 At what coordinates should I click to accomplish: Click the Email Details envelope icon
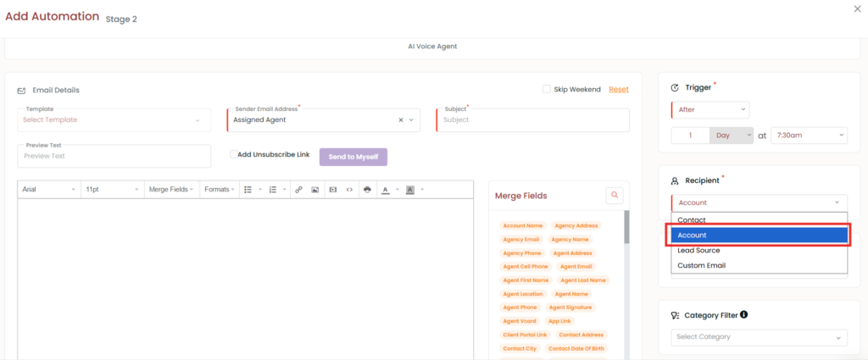coord(21,90)
